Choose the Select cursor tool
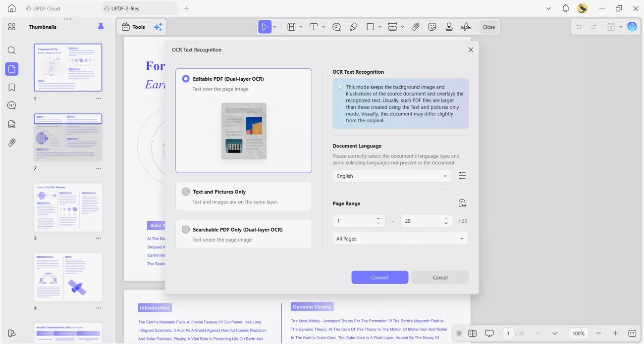Viewport: 644px width, 344px height. tap(265, 27)
